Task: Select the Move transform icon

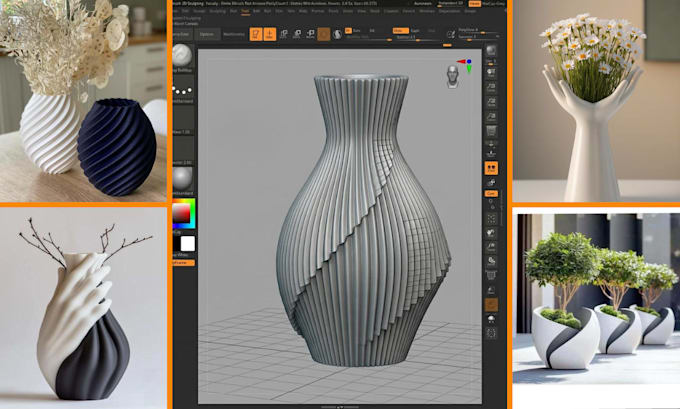Action: [284, 34]
